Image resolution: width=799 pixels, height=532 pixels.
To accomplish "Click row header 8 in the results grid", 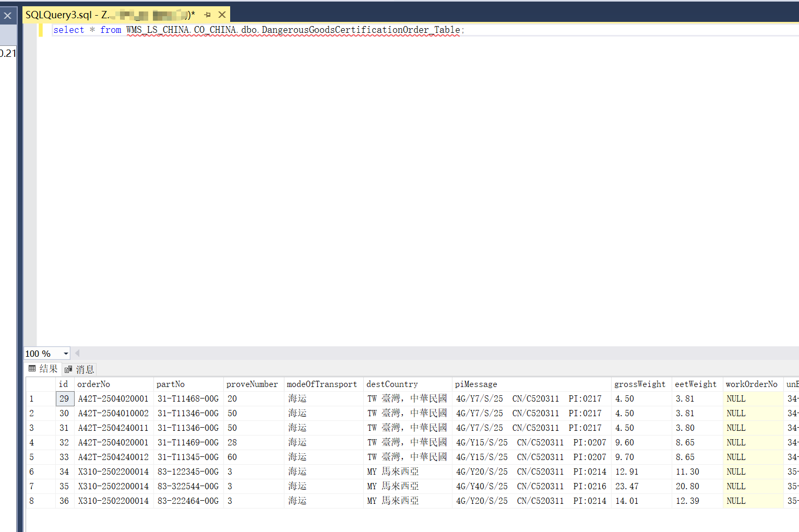I will [41, 501].
